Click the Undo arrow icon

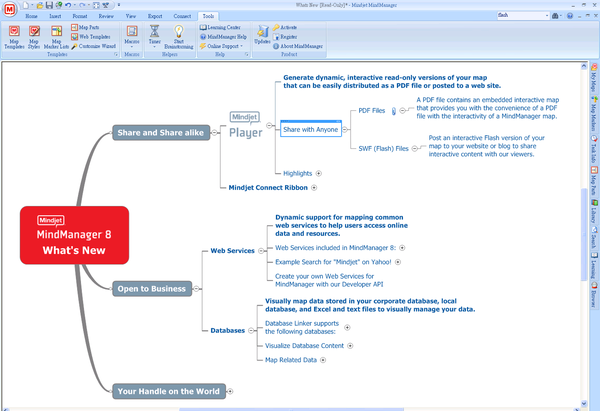point(68,5)
